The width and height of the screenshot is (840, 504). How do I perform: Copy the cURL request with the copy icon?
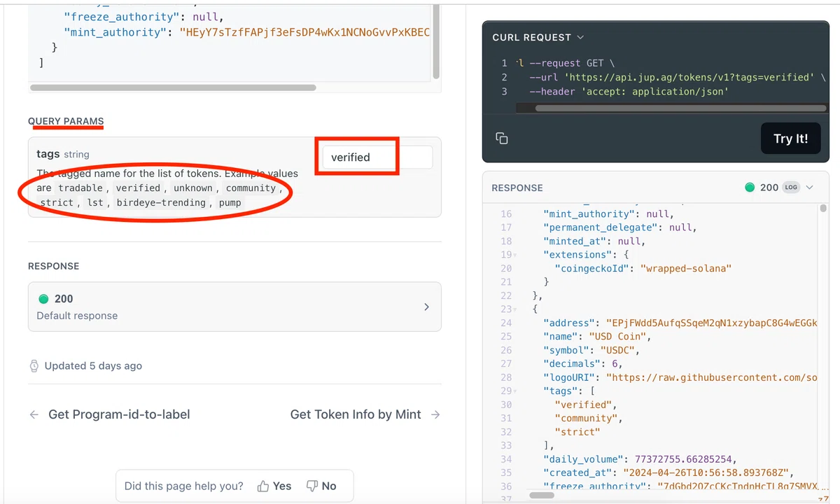501,138
